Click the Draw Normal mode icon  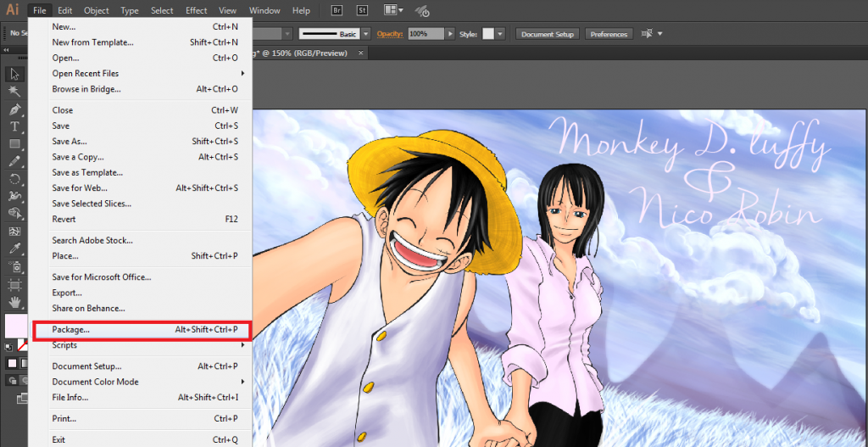[12, 380]
